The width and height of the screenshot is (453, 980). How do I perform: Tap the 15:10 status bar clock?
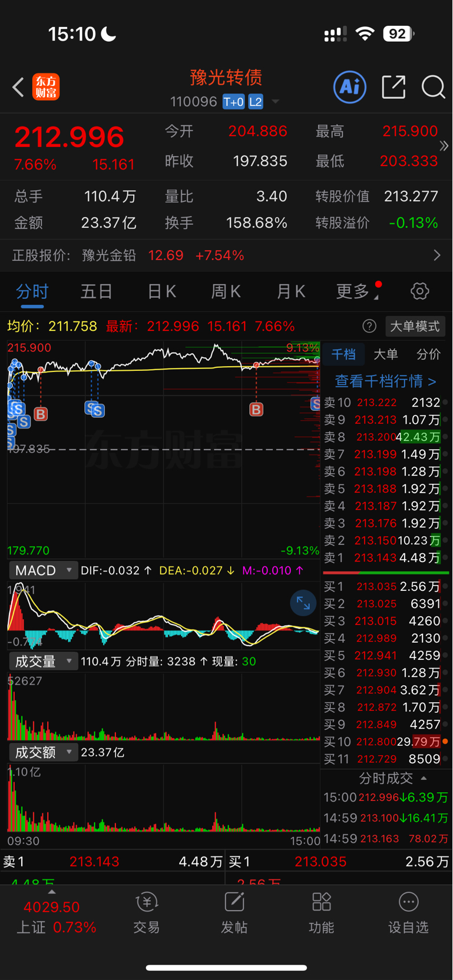[x=72, y=34]
